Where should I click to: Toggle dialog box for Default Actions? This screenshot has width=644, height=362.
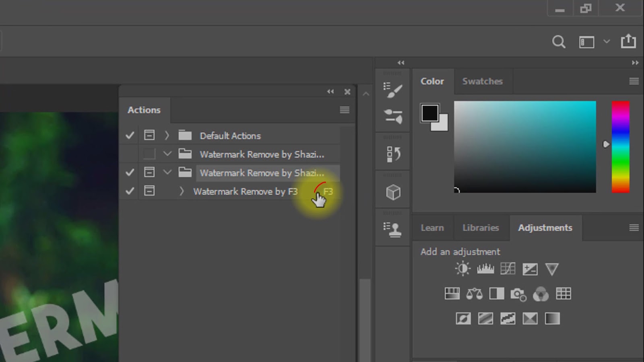point(149,135)
